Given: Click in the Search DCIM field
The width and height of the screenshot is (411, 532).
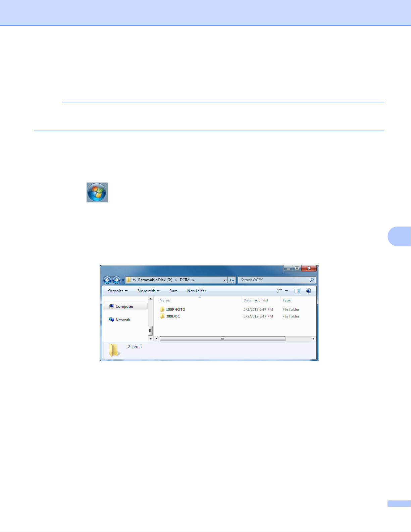Looking at the screenshot, I should (x=274, y=280).
